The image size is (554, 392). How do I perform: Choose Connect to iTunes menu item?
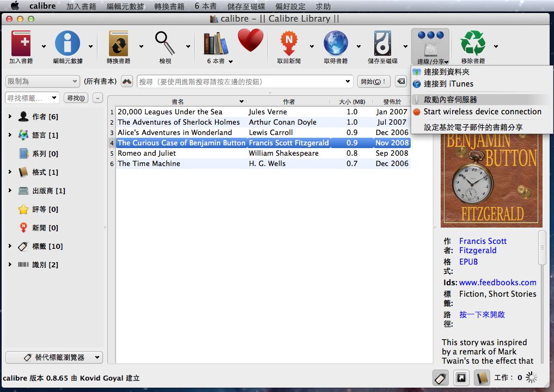tap(482, 84)
